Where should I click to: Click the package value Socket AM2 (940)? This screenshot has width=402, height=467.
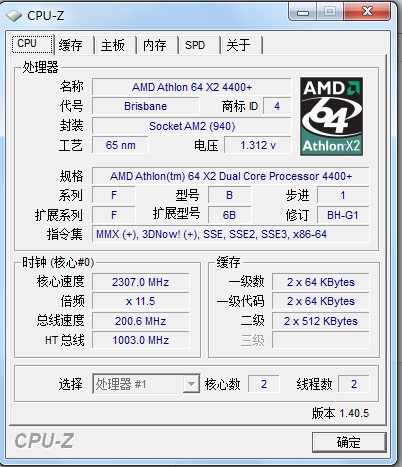[192, 126]
